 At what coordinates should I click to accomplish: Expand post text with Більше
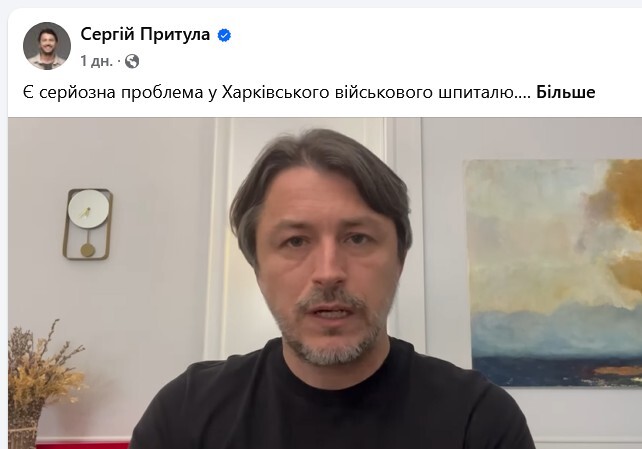point(565,93)
